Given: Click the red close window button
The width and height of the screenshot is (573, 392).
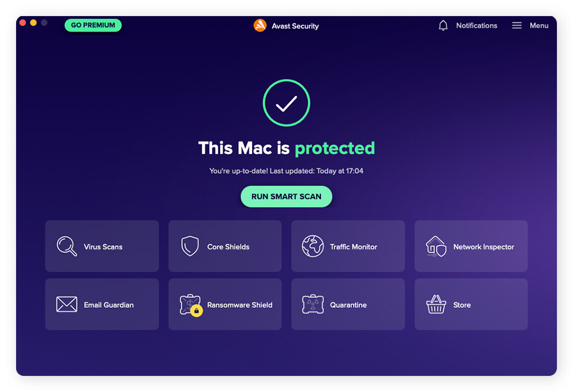Looking at the screenshot, I should pyautogui.click(x=22, y=23).
